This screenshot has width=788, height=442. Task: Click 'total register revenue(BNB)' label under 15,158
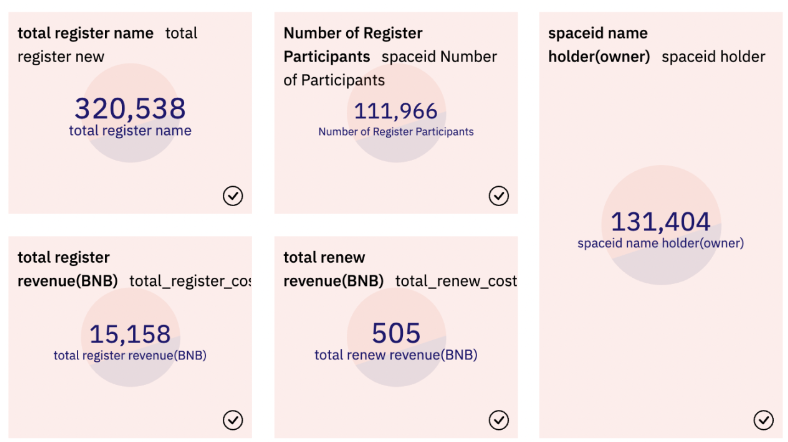[x=130, y=356]
